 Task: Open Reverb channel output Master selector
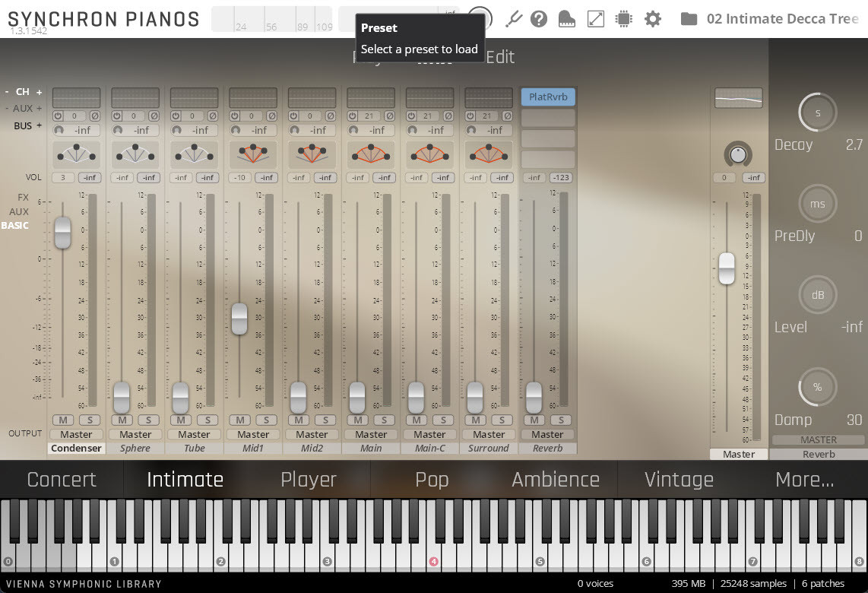click(x=547, y=435)
